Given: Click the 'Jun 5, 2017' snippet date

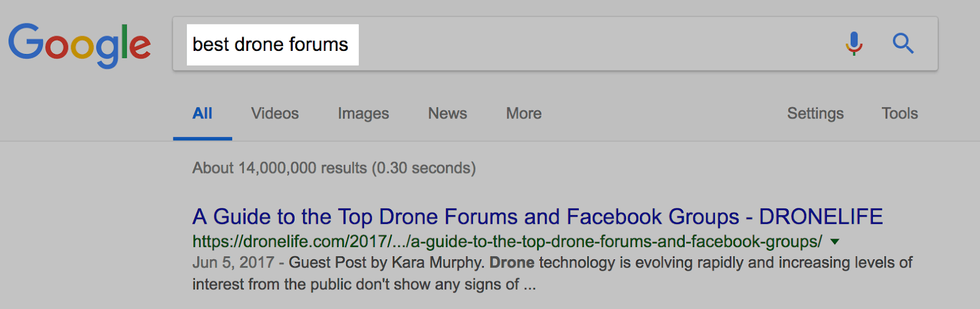Looking at the screenshot, I should point(233,263).
